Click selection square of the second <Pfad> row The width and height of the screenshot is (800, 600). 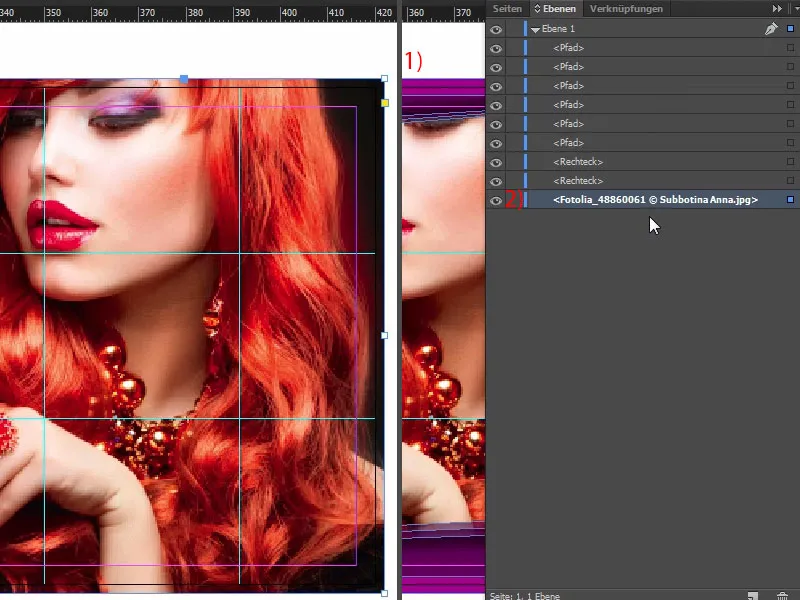click(790, 66)
